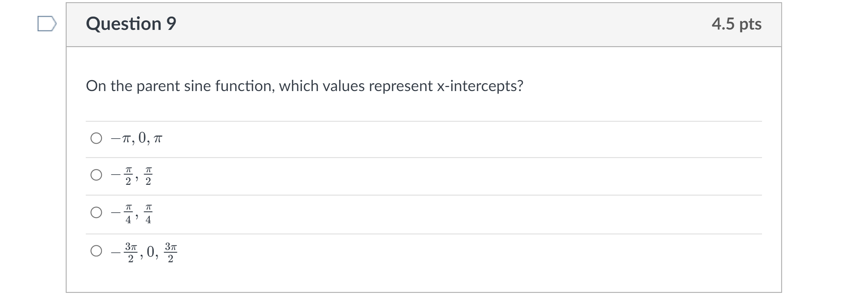This screenshot has height=301, width=868.
Task: Click the 4.5 pts score label
Action: point(736,24)
